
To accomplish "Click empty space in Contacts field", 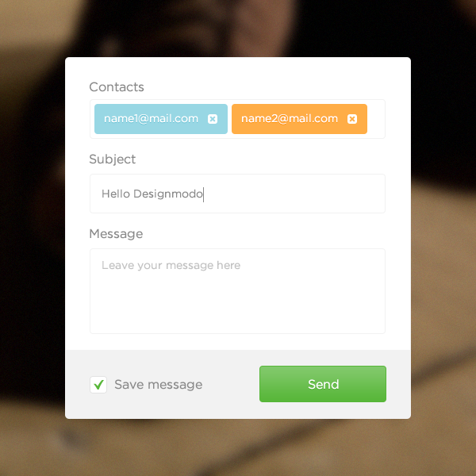I will pos(376,119).
